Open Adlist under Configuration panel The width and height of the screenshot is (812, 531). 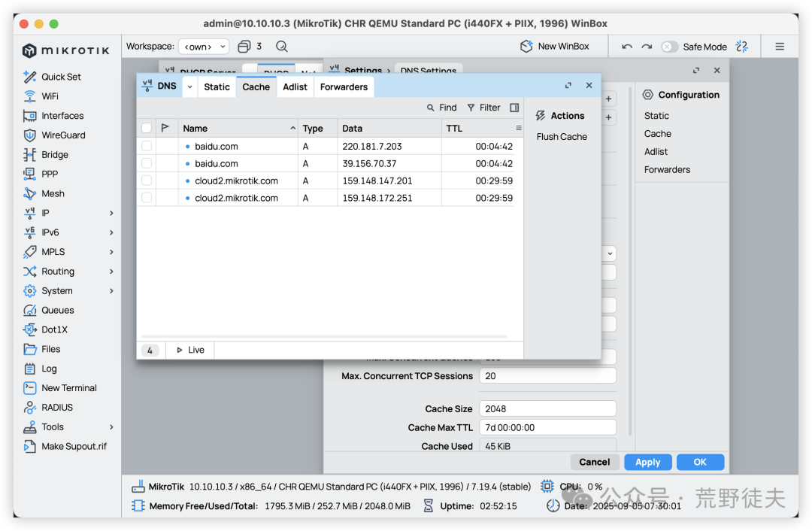[x=656, y=152]
